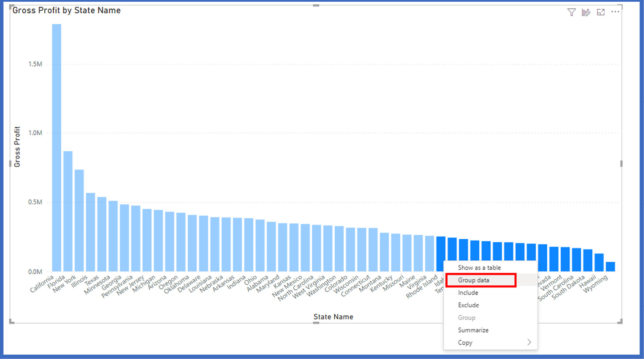The image size is (644, 359).
Task: Click the top center resize handle
Action: click(316, 5)
